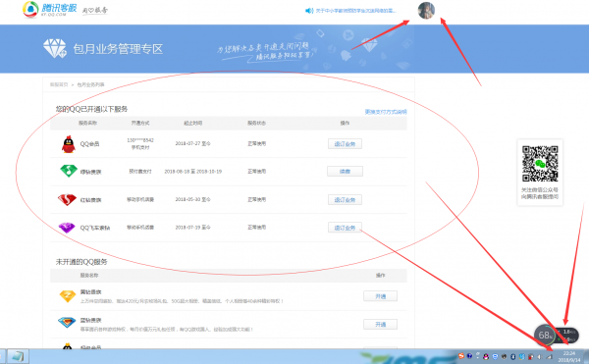The height and width of the screenshot is (364, 589).
Task: Click the WeChat QR code image
Action: [x=540, y=164]
